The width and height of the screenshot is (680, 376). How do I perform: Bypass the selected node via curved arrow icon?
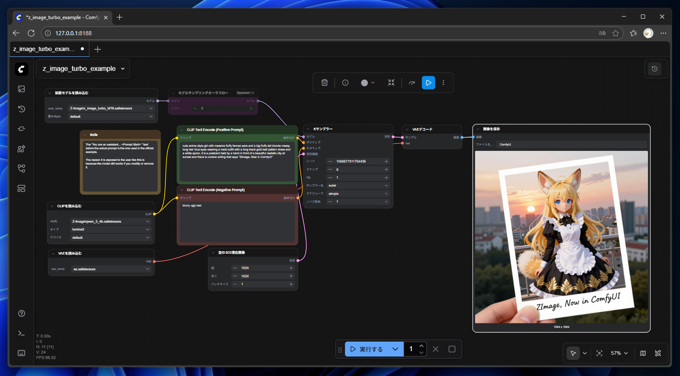pyautogui.click(x=412, y=82)
